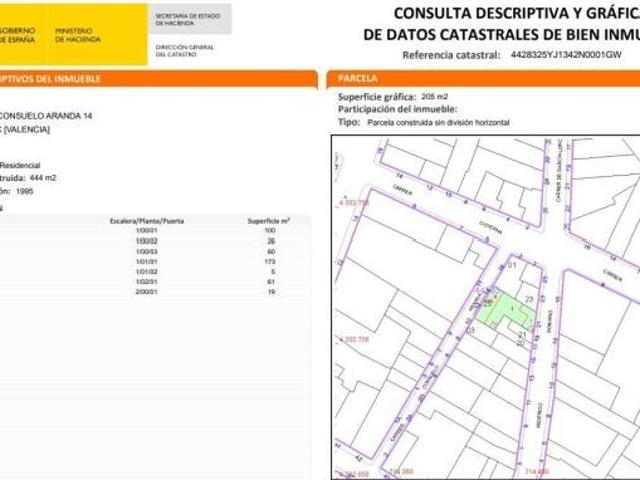Select the surface value 173
Screen dimensions: 640x480
click(270, 261)
